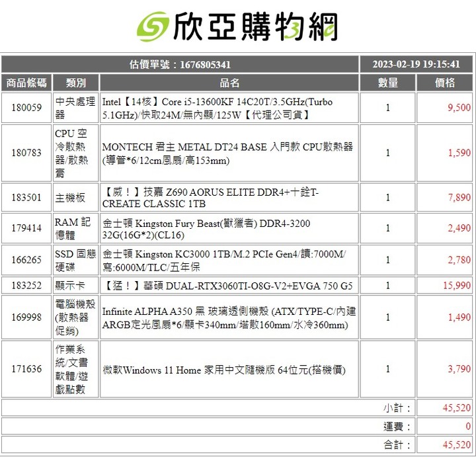This screenshot has height=457, width=476.
Task: Click the 欣亞購物網 logo at top
Action: click(x=237, y=26)
